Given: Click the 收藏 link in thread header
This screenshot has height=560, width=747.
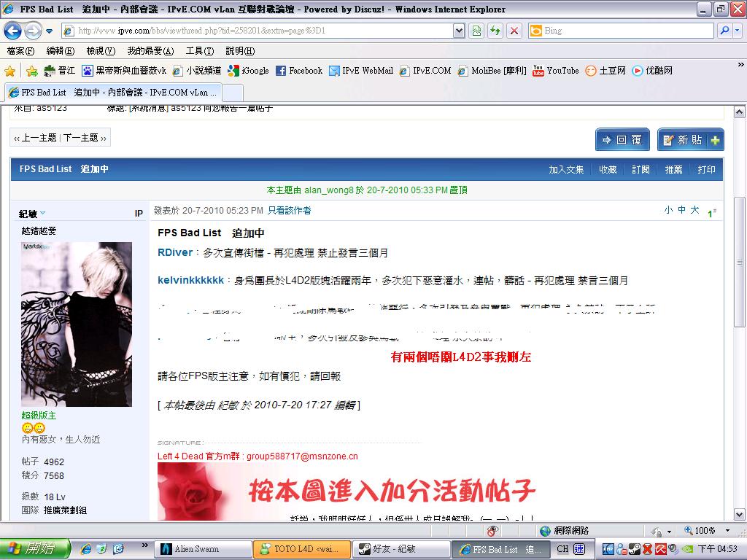Looking at the screenshot, I should (608, 169).
